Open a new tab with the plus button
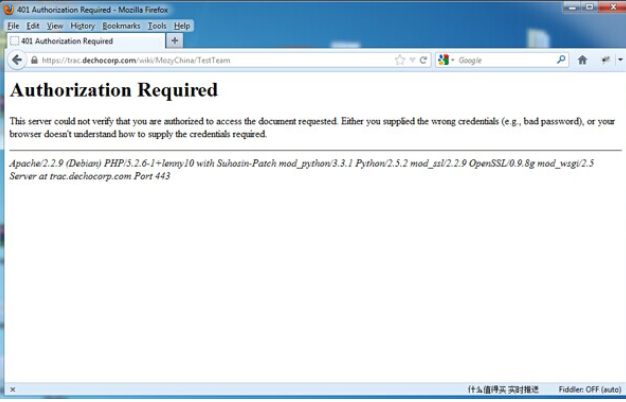Screen dimensions: 626x402 [x=175, y=41]
